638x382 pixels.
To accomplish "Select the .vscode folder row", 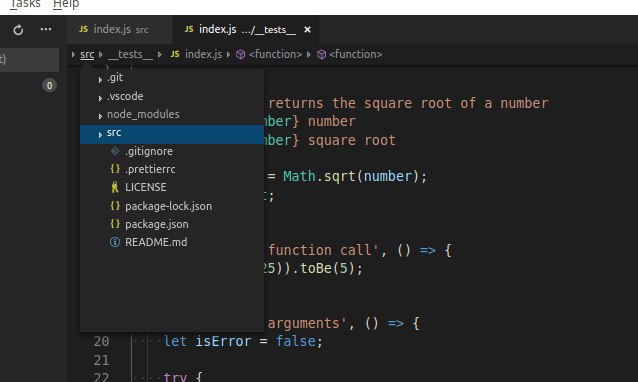I will [172, 96].
